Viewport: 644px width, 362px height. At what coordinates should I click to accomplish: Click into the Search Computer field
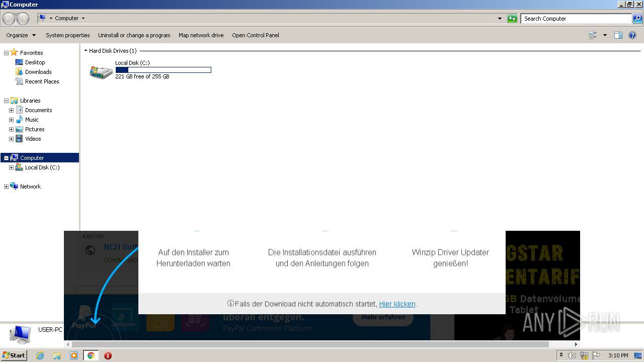pos(576,19)
